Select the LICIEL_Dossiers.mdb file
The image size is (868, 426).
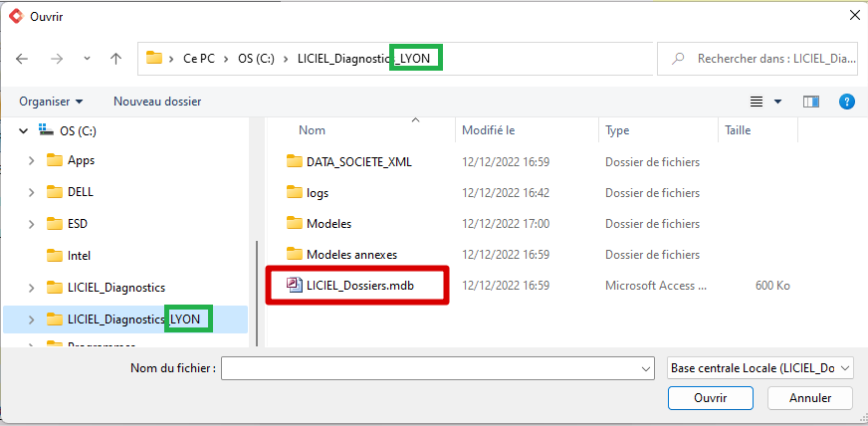(350, 286)
